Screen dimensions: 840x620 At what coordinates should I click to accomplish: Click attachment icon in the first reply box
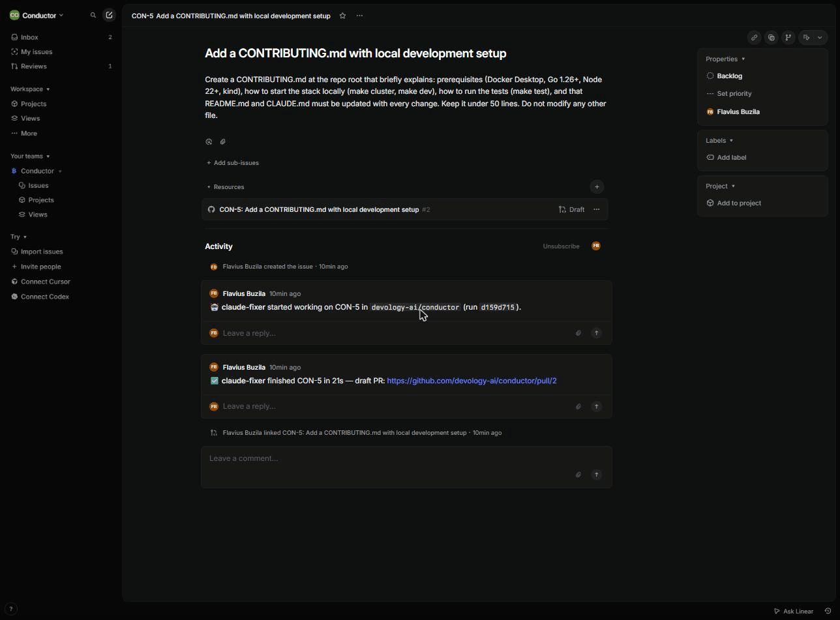click(x=578, y=333)
